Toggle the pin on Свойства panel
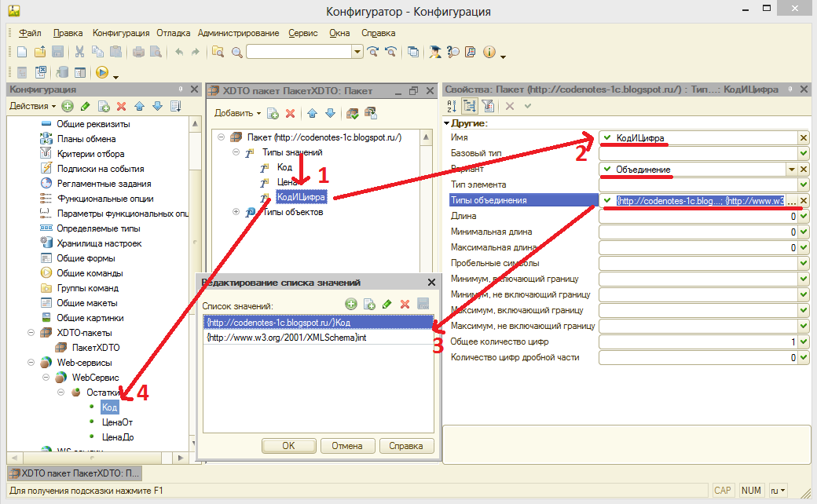Image resolution: width=817 pixels, height=504 pixels. pyautogui.click(x=790, y=89)
